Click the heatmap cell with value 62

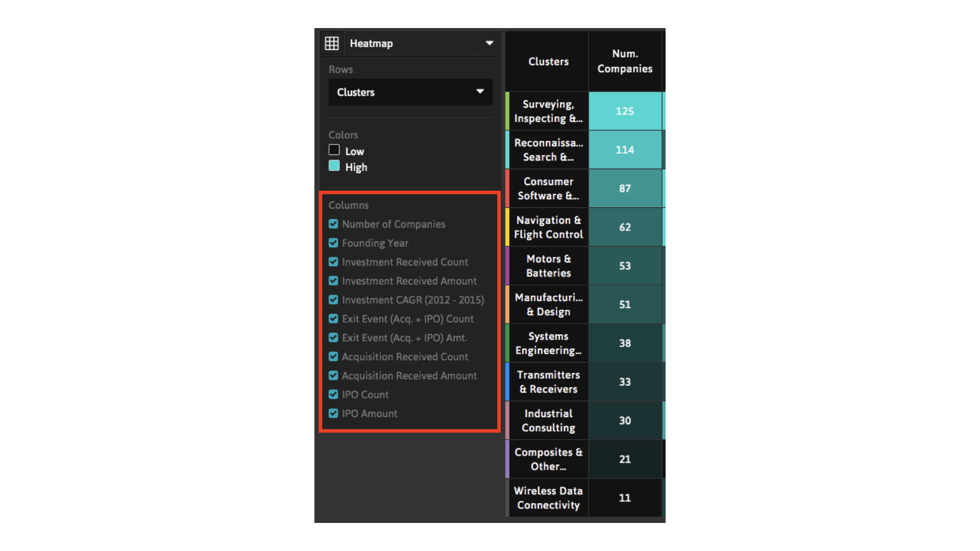(625, 228)
